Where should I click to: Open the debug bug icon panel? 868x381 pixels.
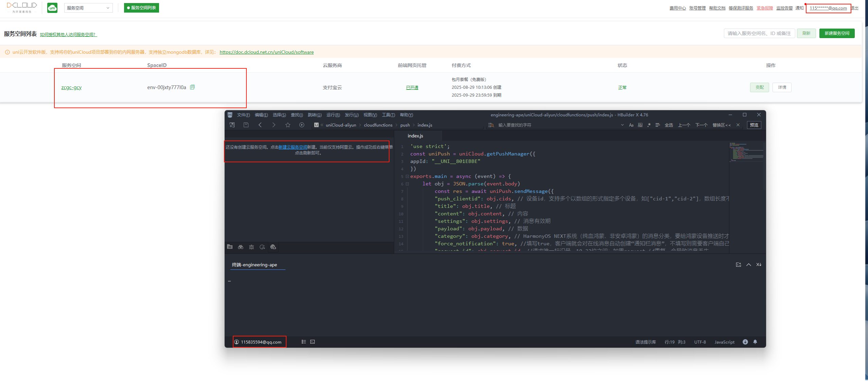(x=251, y=247)
